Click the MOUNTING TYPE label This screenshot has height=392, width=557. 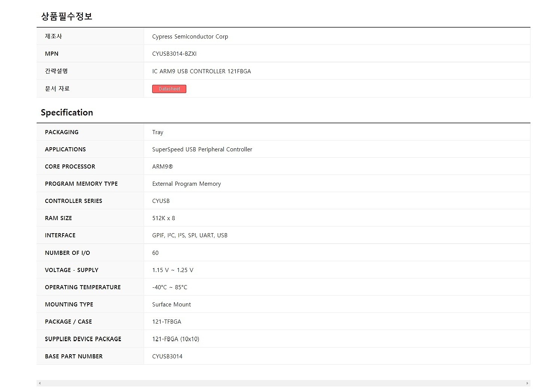tap(69, 305)
